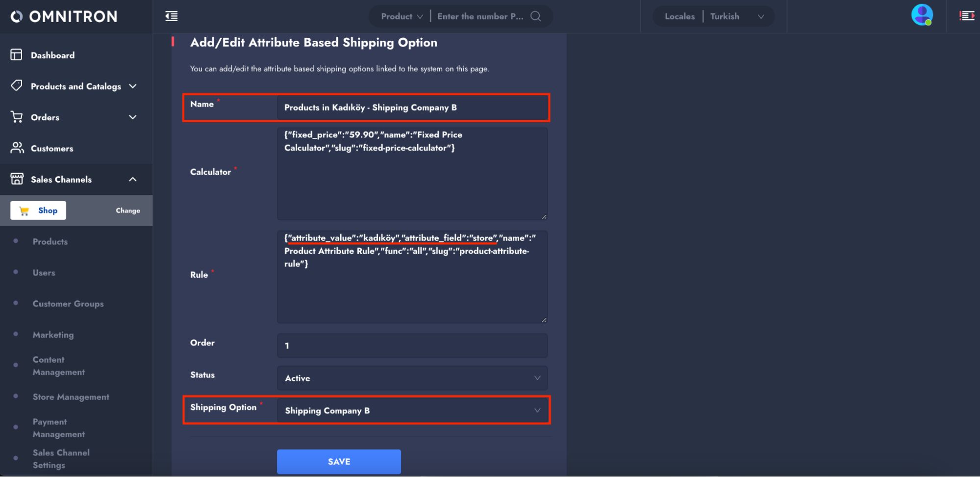Click the Omnitron logo icon
980x477 pixels.
point(17,17)
